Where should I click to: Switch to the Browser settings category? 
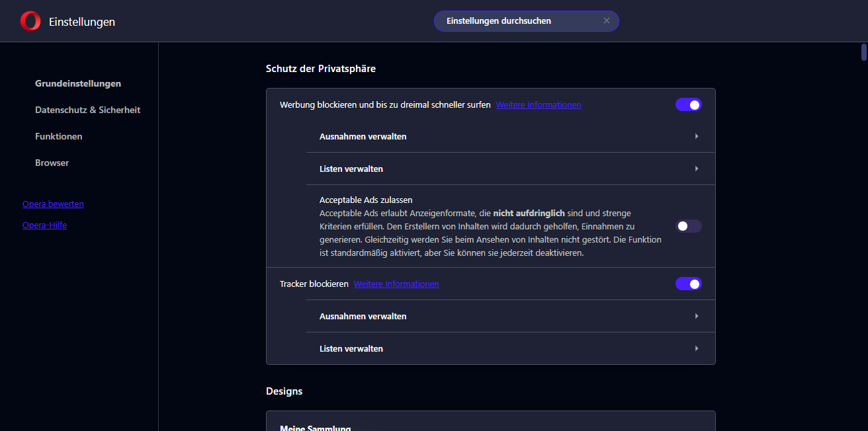tap(52, 163)
